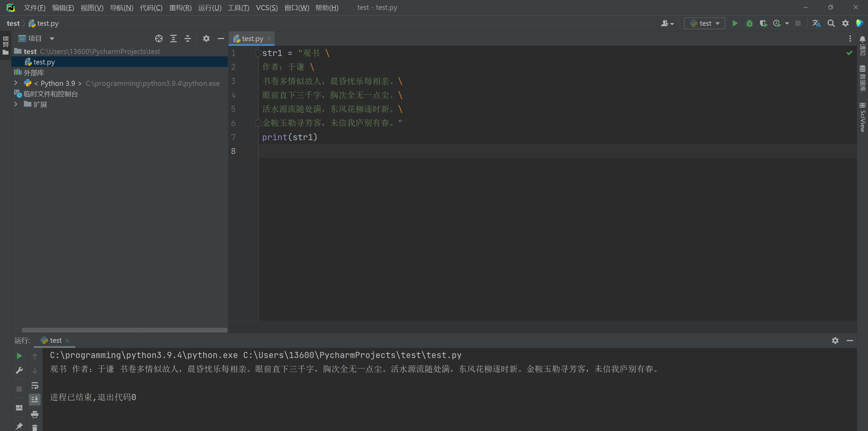Stop process in the run panel
The height and width of the screenshot is (431, 868).
coord(19,389)
